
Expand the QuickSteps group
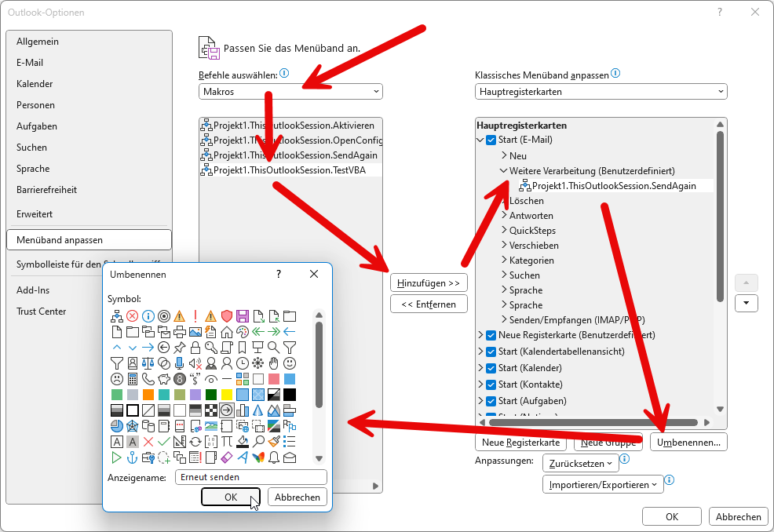click(x=504, y=231)
